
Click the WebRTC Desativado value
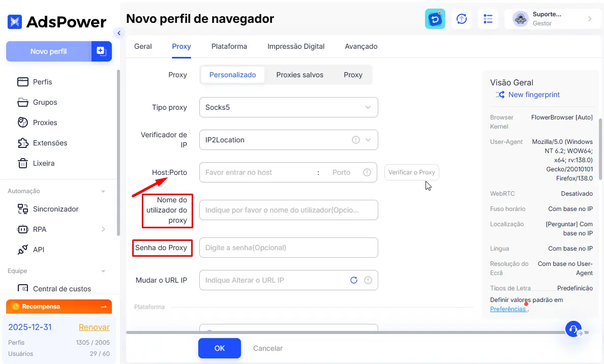[x=577, y=193]
